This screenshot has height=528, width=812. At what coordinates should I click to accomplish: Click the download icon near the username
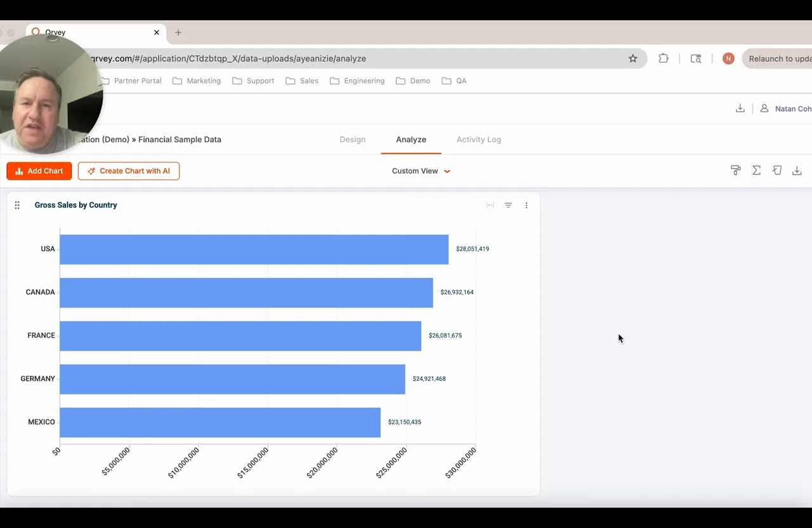(x=740, y=108)
